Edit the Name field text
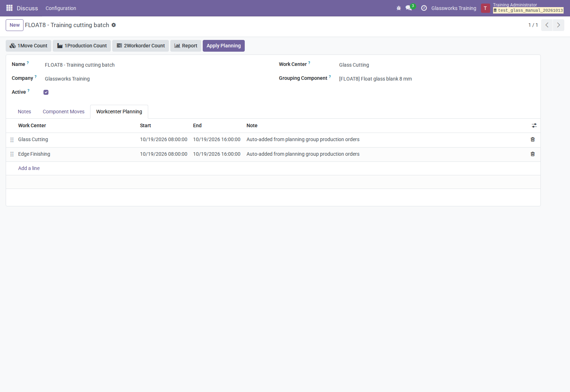 (156, 65)
